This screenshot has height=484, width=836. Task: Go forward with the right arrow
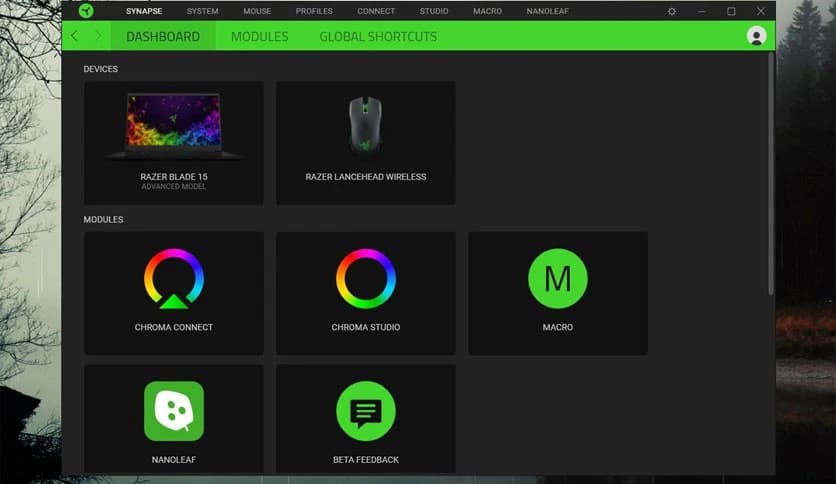pyautogui.click(x=98, y=36)
